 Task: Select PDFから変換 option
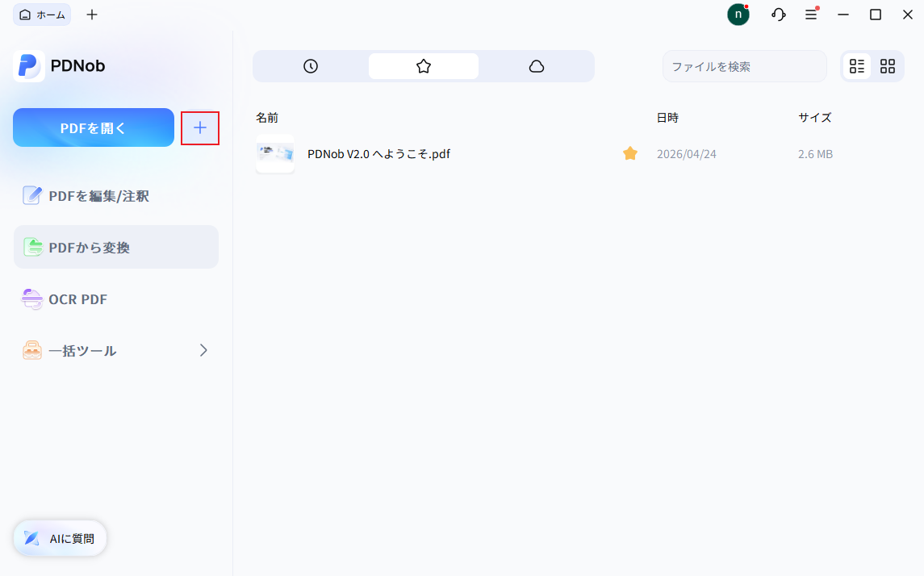(116, 248)
